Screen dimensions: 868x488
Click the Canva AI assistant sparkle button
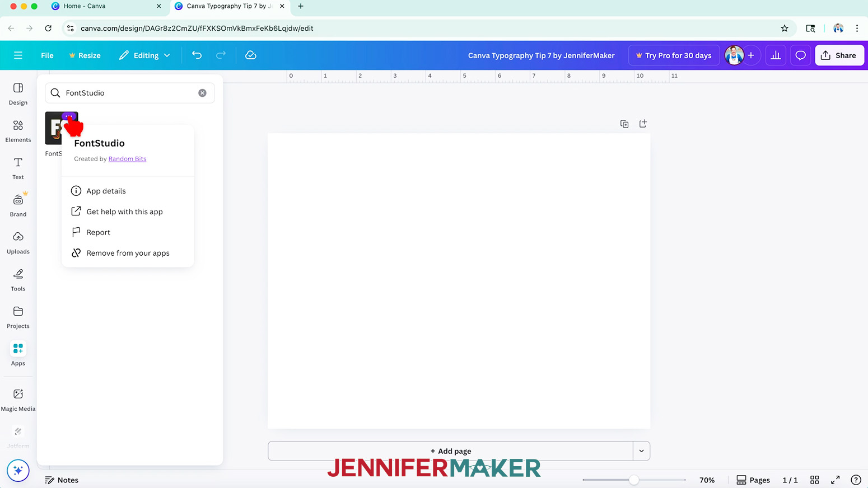(18, 470)
